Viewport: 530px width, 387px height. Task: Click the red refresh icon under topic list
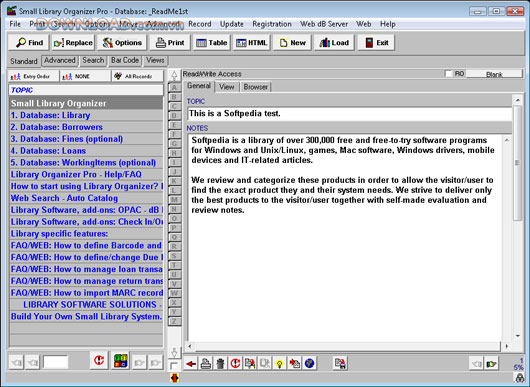[99, 361]
